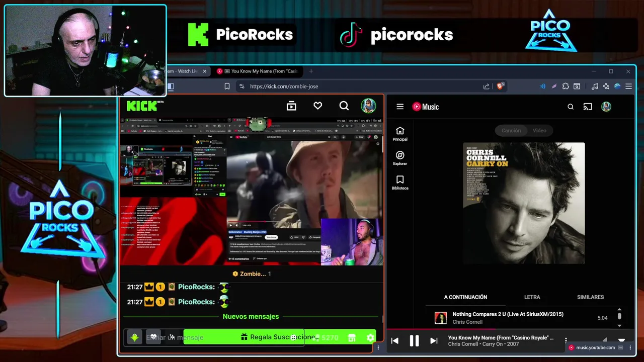Switch to A CONTINUACIÓN tab
Image resolution: width=644 pixels, height=362 pixels.
[x=465, y=297]
